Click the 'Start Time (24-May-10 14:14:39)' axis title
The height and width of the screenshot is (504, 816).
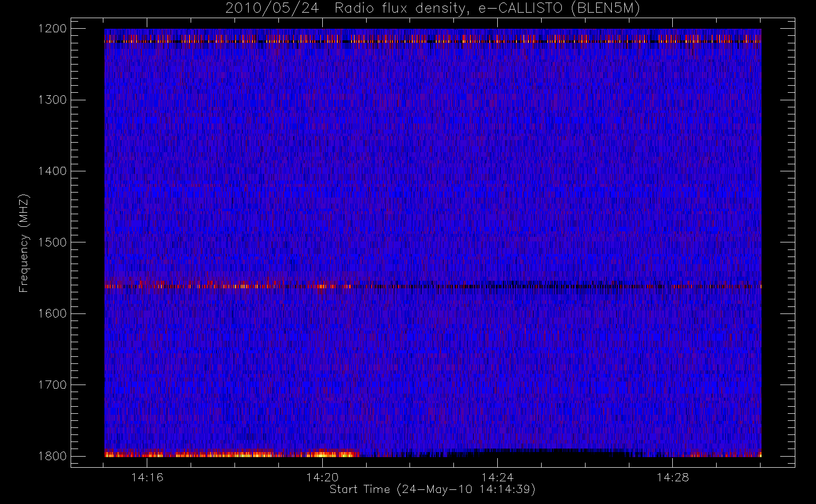433,489
